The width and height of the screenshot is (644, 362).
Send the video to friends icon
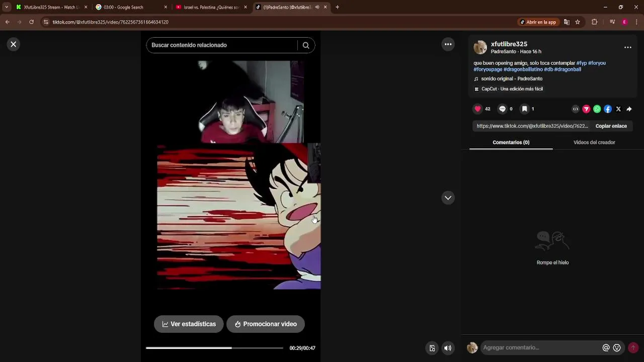pyautogui.click(x=586, y=109)
